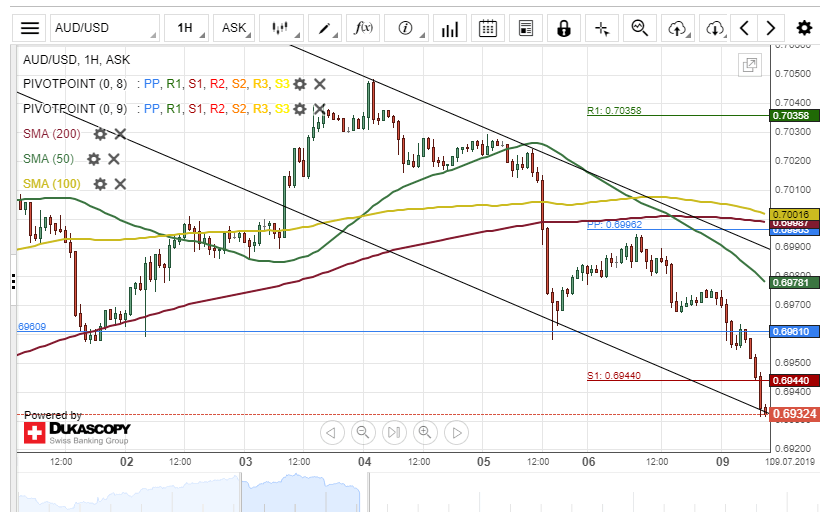The width and height of the screenshot is (827, 522).
Task: Select the blue 0.69610 price tag
Action: tap(794, 332)
